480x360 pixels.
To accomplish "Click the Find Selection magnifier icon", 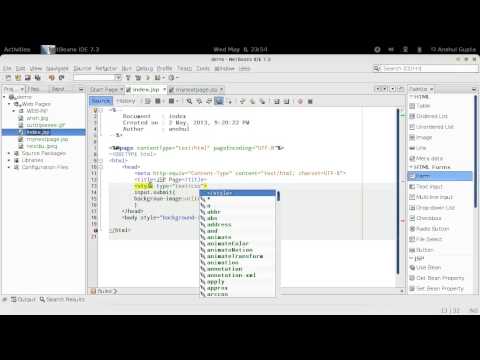I will (x=189, y=101).
